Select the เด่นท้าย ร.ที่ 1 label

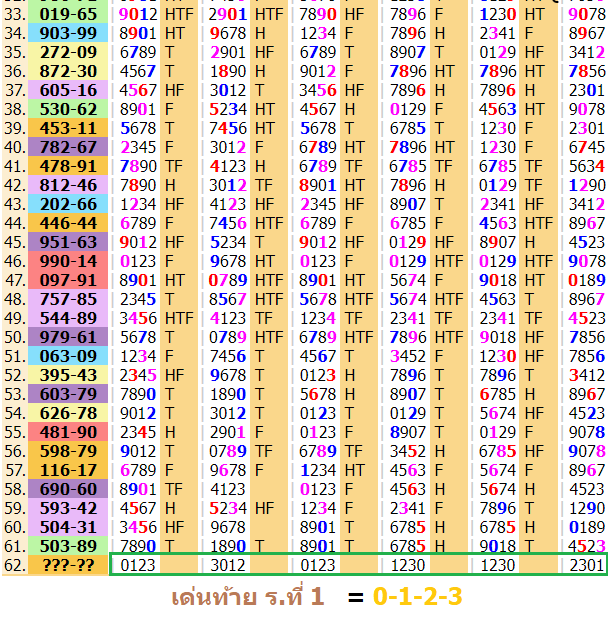(248, 597)
